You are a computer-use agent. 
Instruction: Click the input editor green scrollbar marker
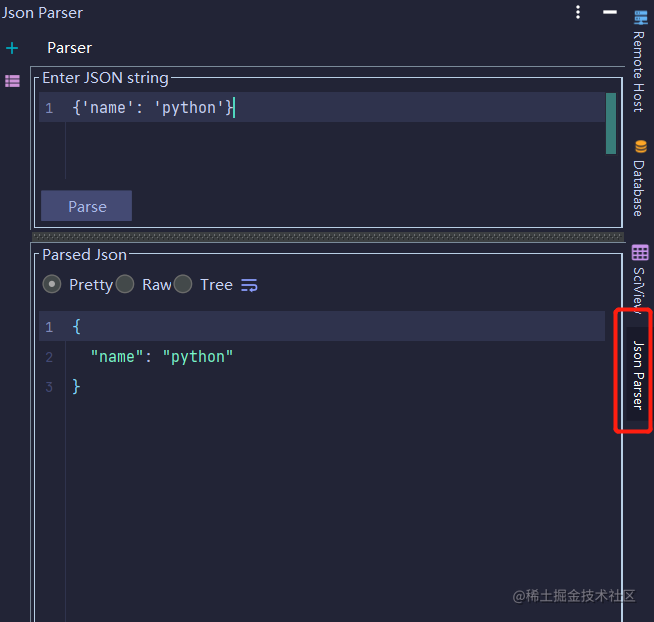coord(611,123)
